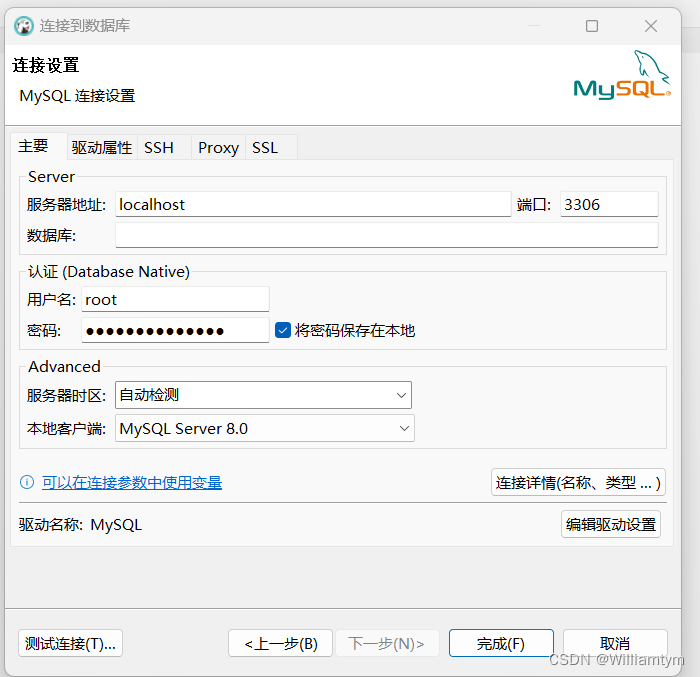Click the 测试连接(T) button
Screen dimensions: 700x677
pyautogui.click(x=71, y=643)
